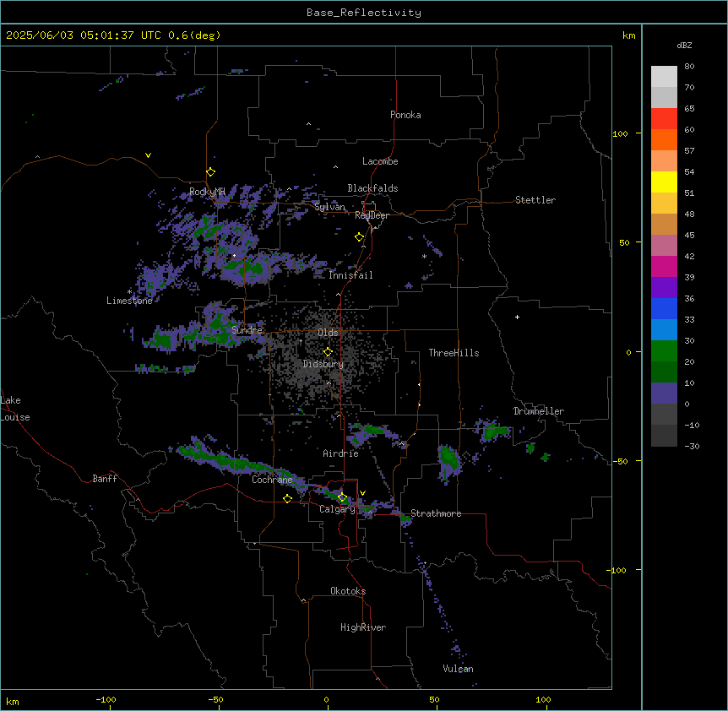Click the yellow V marker northeast of Calgary
The image size is (728, 711).
[362, 493]
